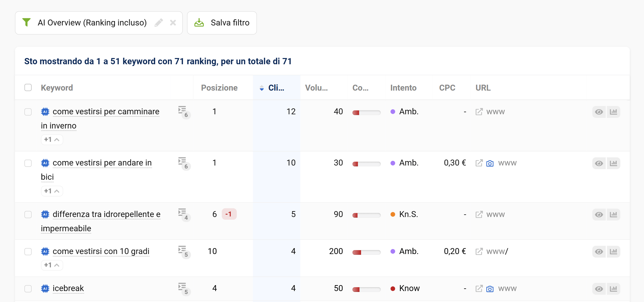Open SERP snapshot camera for come vestirsi per andare in bici
Screen dimensions: 644x302
point(490,163)
